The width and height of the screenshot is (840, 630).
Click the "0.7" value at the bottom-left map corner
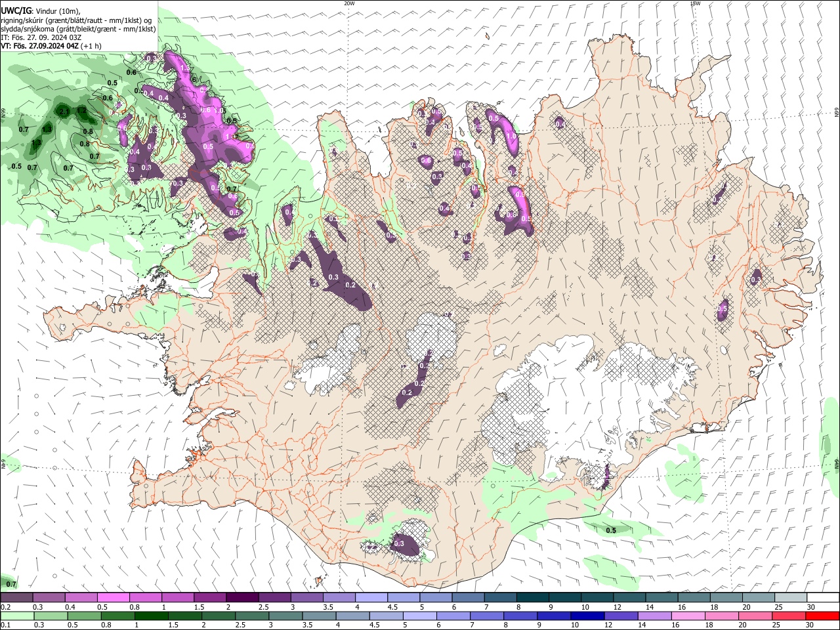tap(10, 584)
